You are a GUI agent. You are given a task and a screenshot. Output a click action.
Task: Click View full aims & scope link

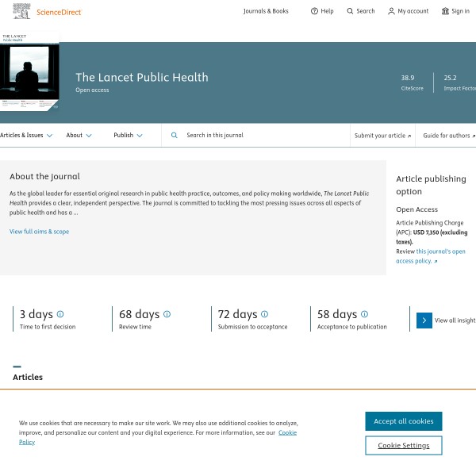[x=39, y=232]
